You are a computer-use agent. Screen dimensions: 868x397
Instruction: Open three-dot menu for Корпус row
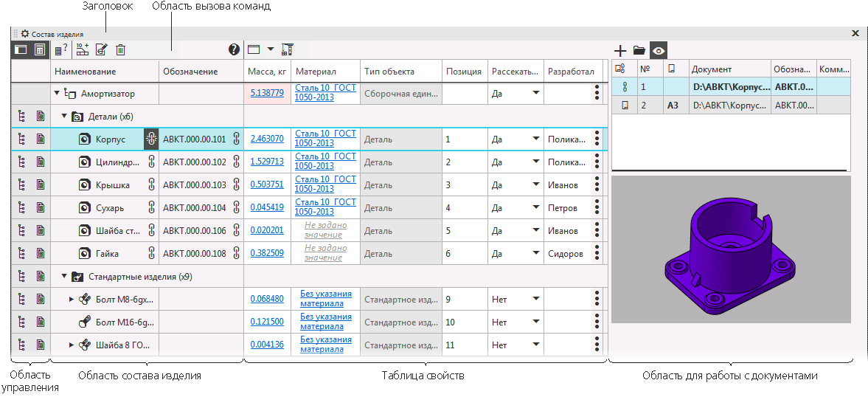pos(596,139)
